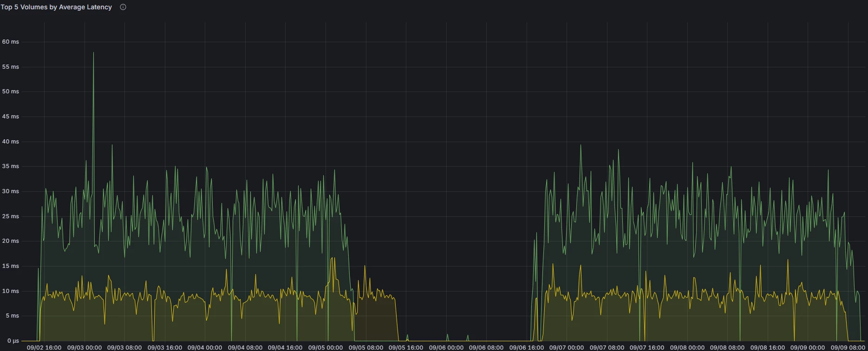Select the "09/07 08:00" time axis label
This screenshot has width=868, height=351.
607,347
